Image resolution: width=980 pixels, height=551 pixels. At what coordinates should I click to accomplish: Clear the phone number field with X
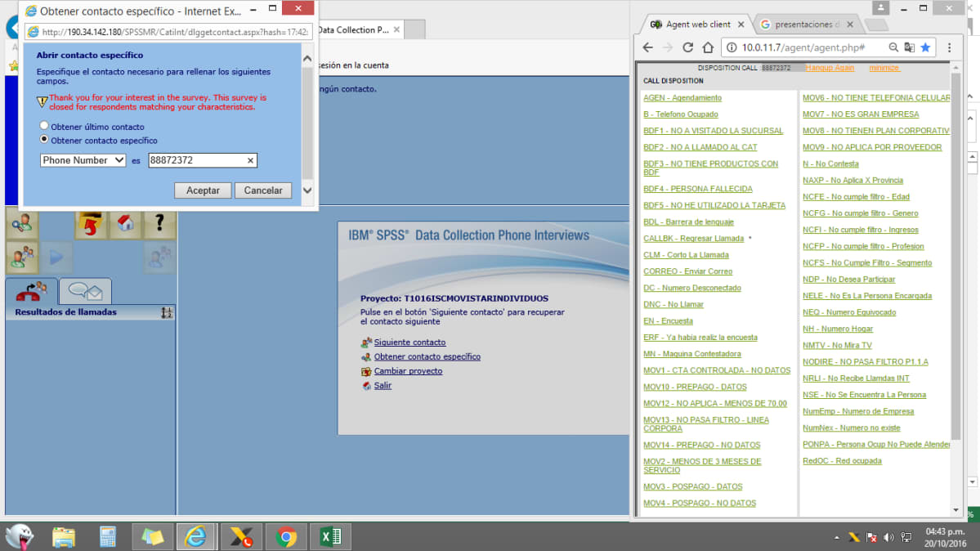[x=250, y=161]
